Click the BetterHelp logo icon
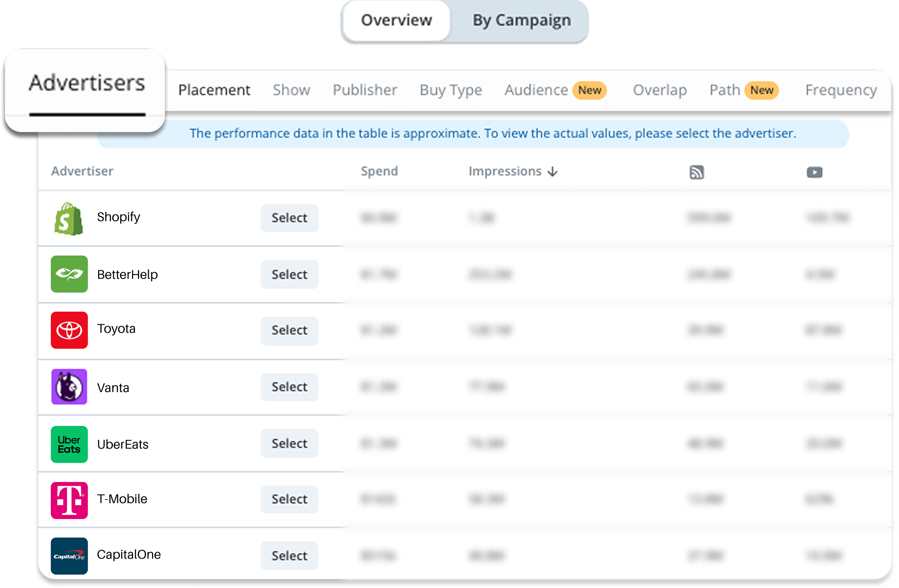 69,274
